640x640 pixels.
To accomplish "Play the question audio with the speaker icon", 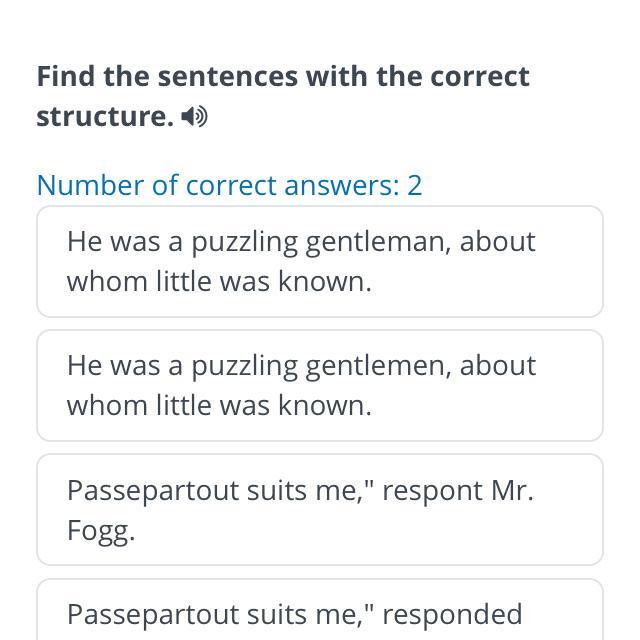I will click(195, 117).
